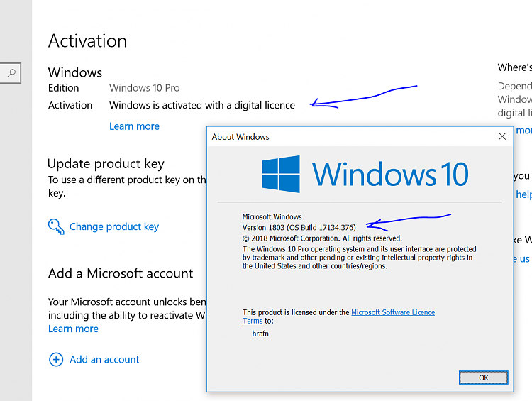
Task: Click the 2018 Microsoft Corporation copyright line
Action: click(322, 238)
